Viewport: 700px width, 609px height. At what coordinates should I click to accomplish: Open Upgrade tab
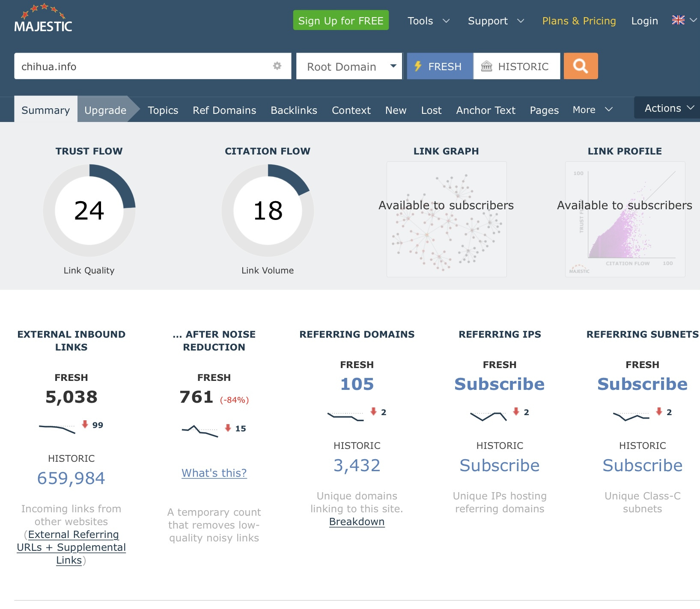[x=105, y=110]
